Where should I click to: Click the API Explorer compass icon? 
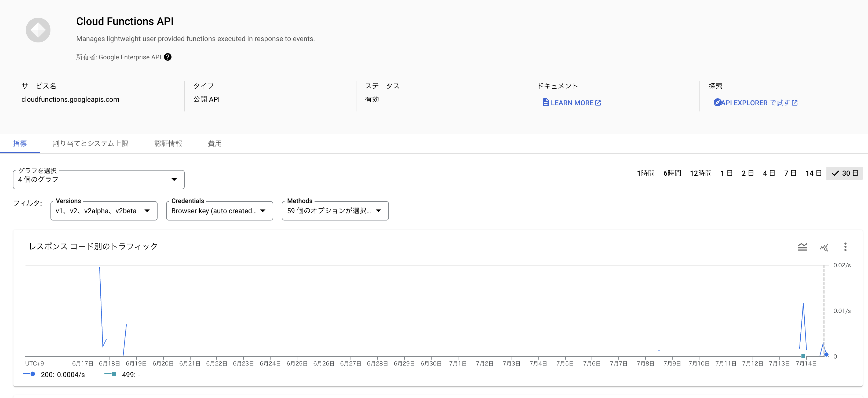pyautogui.click(x=717, y=103)
